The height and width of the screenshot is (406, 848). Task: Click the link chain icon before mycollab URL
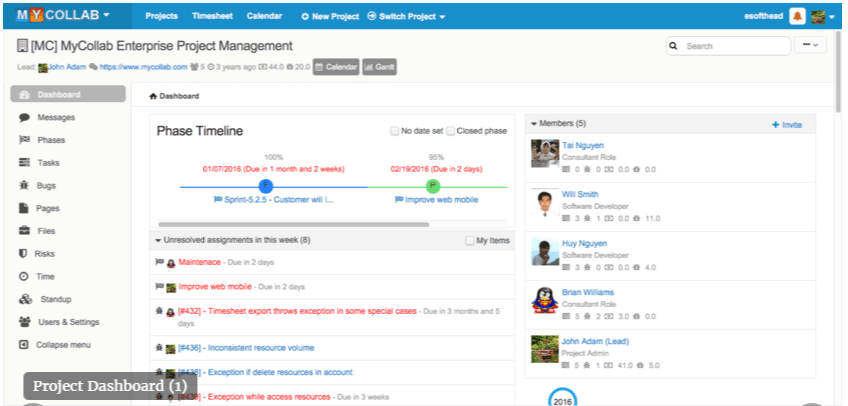click(94, 68)
